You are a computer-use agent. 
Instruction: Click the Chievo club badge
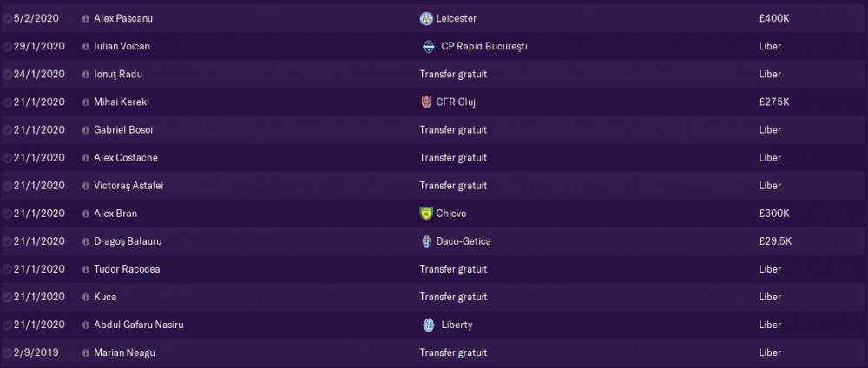point(425,214)
